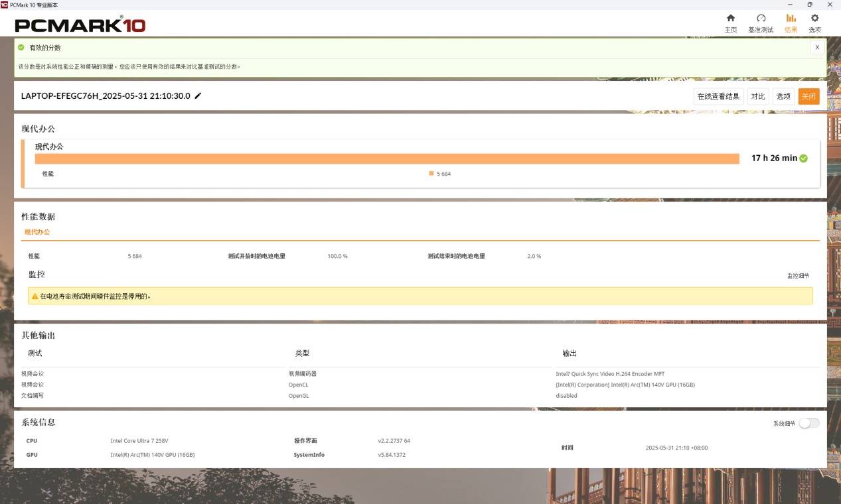The height and width of the screenshot is (504, 841).
Task: Click the warning triangle in the monitoring notice
Action: coord(35,296)
